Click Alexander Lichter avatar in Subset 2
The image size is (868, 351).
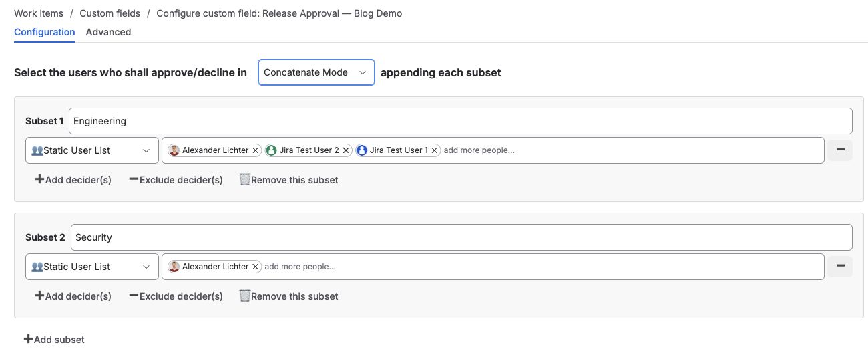coord(174,267)
